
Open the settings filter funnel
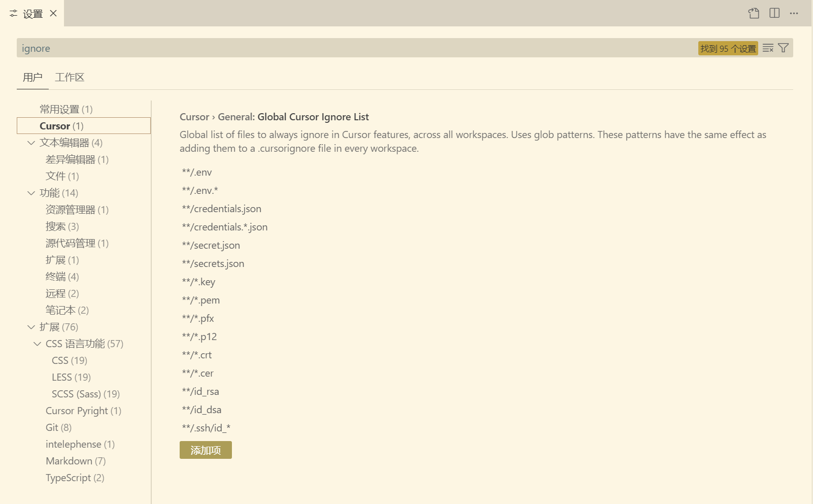pyautogui.click(x=783, y=48)
